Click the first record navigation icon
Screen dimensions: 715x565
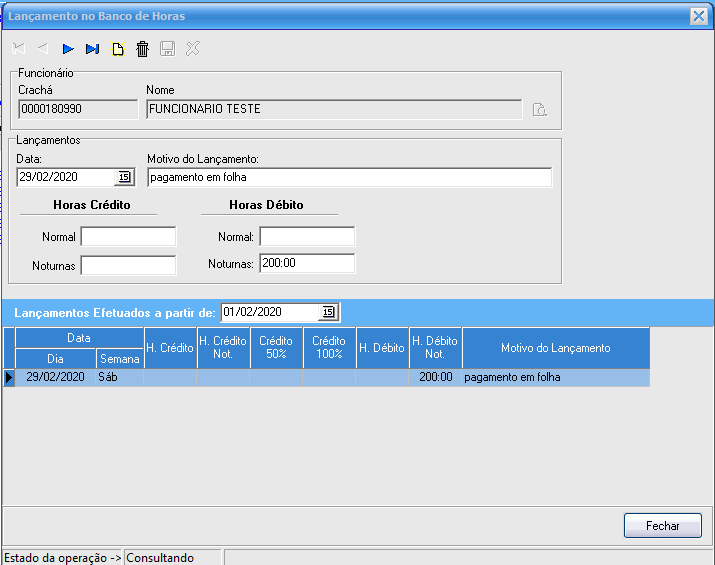tap(18, 49)
